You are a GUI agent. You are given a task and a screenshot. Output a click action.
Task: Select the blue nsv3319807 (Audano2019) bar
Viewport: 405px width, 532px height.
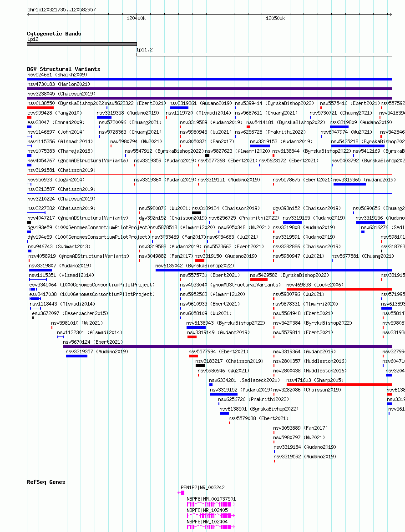(40, 270)
